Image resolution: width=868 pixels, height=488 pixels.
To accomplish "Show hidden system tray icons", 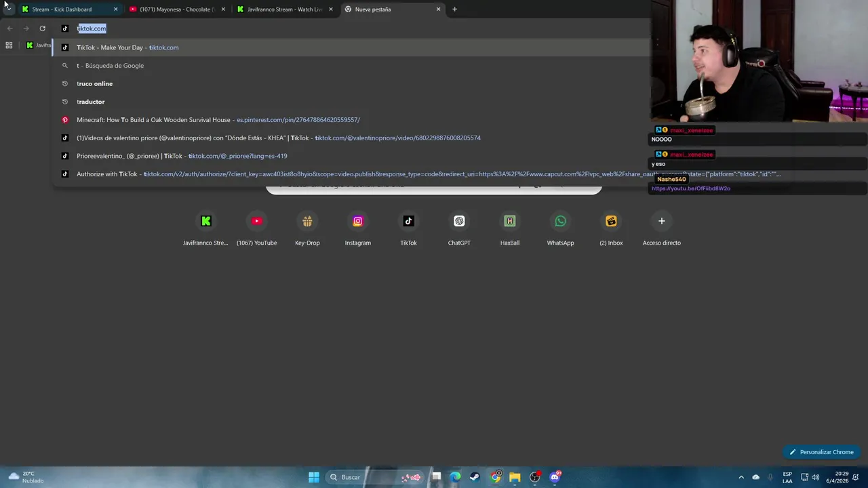I will pos(741,477).
